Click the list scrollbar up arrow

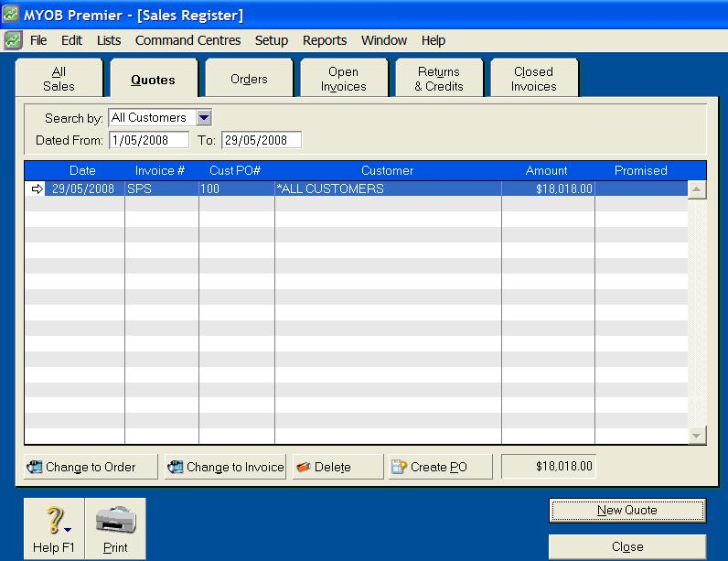coord(697,189)
